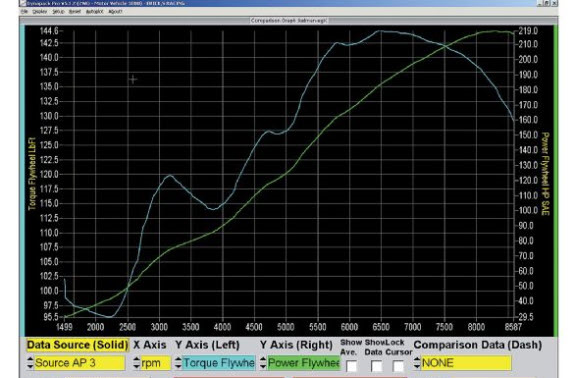Open the rpm X Axis selector

click(155, 363)
